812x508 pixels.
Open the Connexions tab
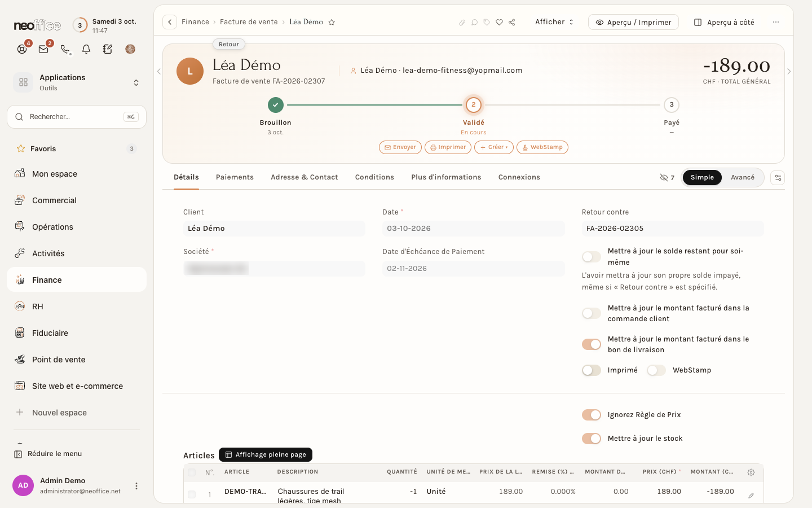(x=519, y=177)
